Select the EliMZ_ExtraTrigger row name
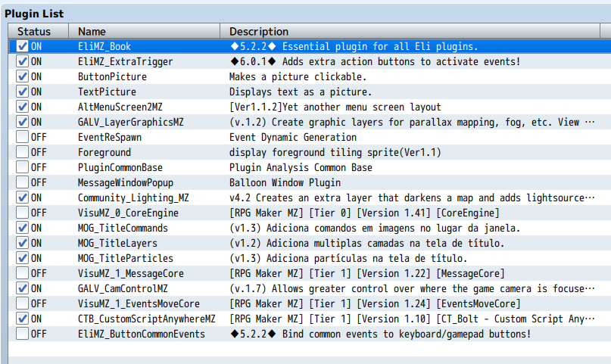The height and width of the screenshot is (364, 611). click(125, 62)
